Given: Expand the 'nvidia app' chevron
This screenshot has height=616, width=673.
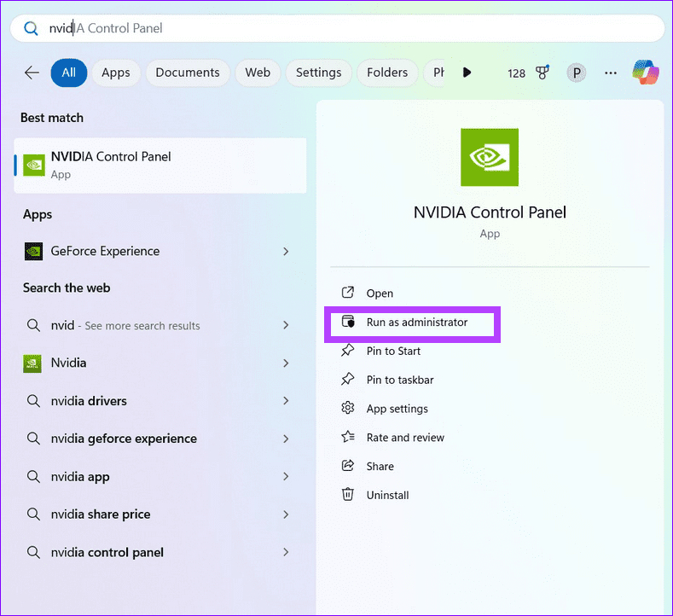Looking at the screenshot, I should click(286, 476).
